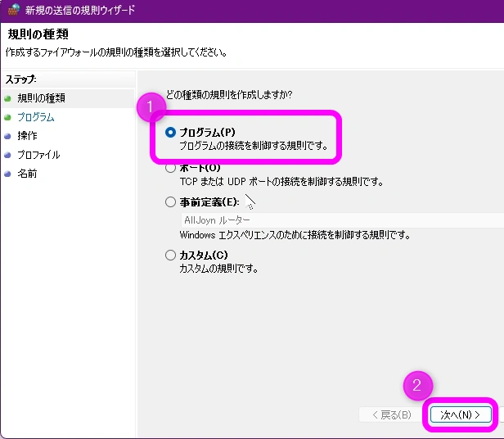Click text Windows エクスペリエンスのために接続を制御する規則です。

[295, 235]
